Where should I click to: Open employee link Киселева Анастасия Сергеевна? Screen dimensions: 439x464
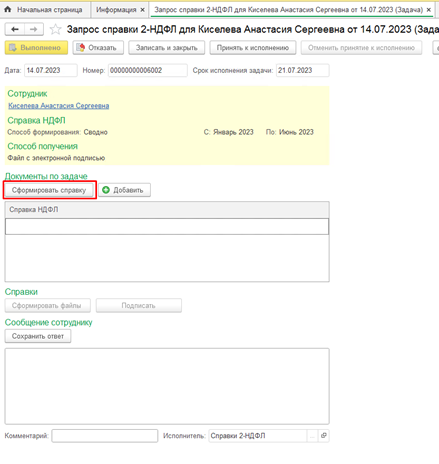[59, 106]
